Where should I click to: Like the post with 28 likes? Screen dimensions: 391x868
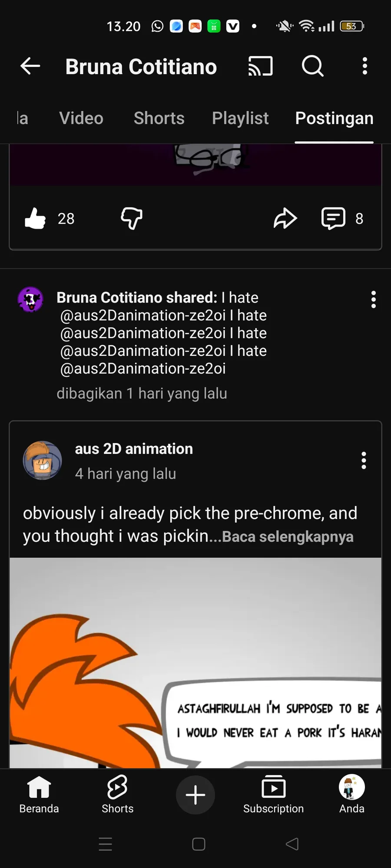click(x=36, y=218)
